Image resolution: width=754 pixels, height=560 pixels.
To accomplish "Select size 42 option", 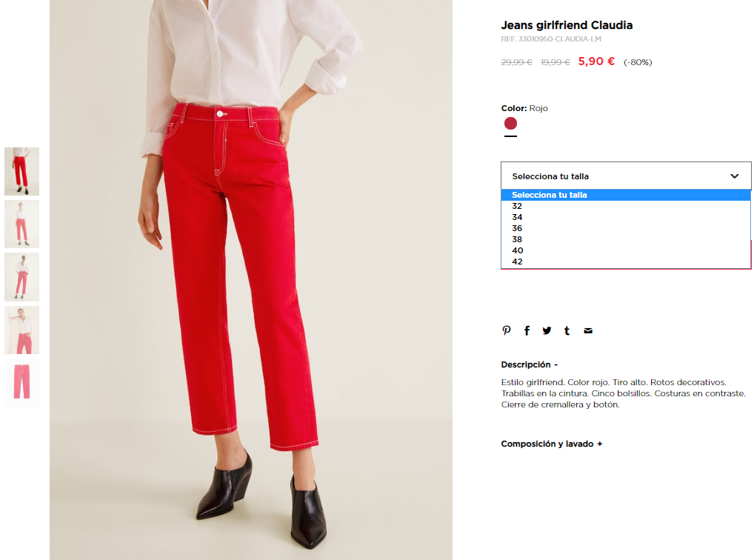I will tap(626, 261).
